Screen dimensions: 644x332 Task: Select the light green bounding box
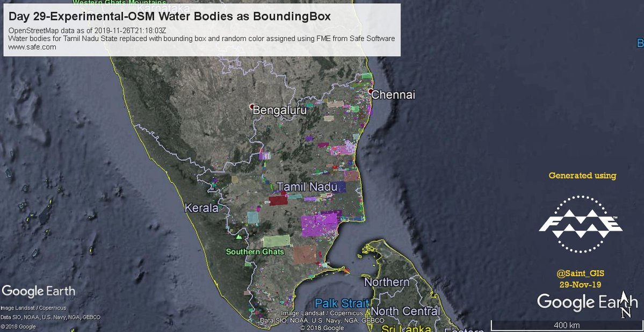pos(276,241)
